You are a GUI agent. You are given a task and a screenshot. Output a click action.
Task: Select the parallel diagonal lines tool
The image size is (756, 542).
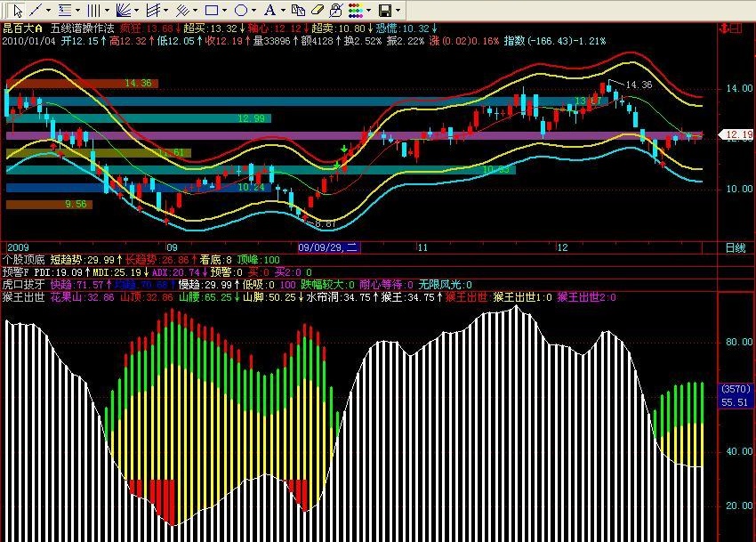click(181, 10)
